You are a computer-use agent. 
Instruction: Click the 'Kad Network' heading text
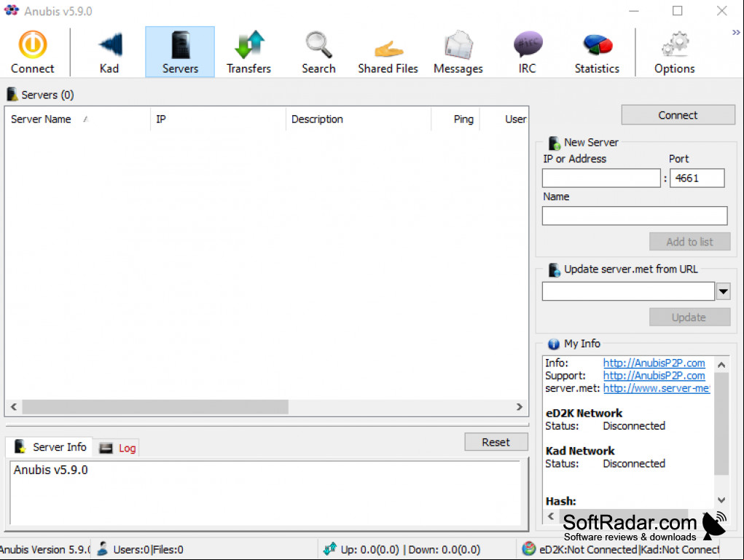tap(580, 451)
